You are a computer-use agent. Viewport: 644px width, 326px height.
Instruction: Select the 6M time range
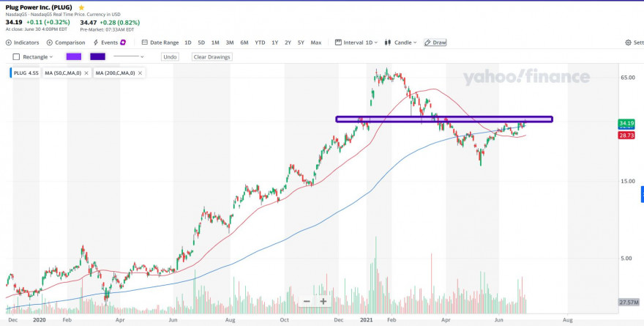coord(244,42)
